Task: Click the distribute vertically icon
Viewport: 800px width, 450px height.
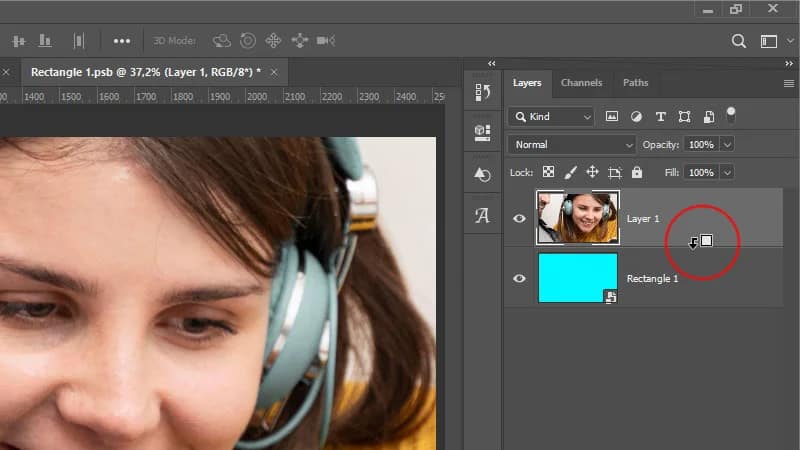Action: tap(78, 41)
